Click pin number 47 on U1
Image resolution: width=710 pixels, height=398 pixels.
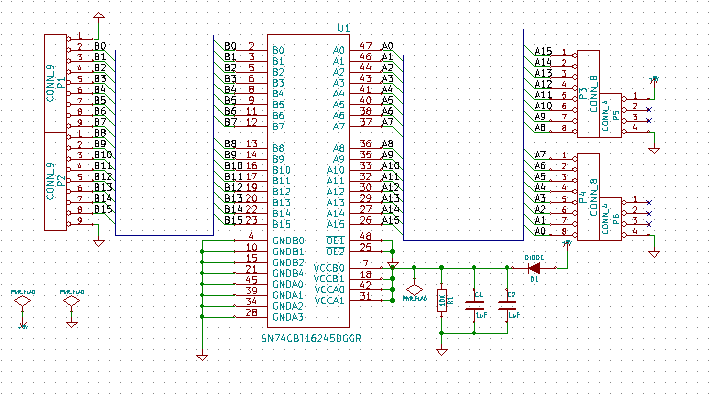point(365,45)
